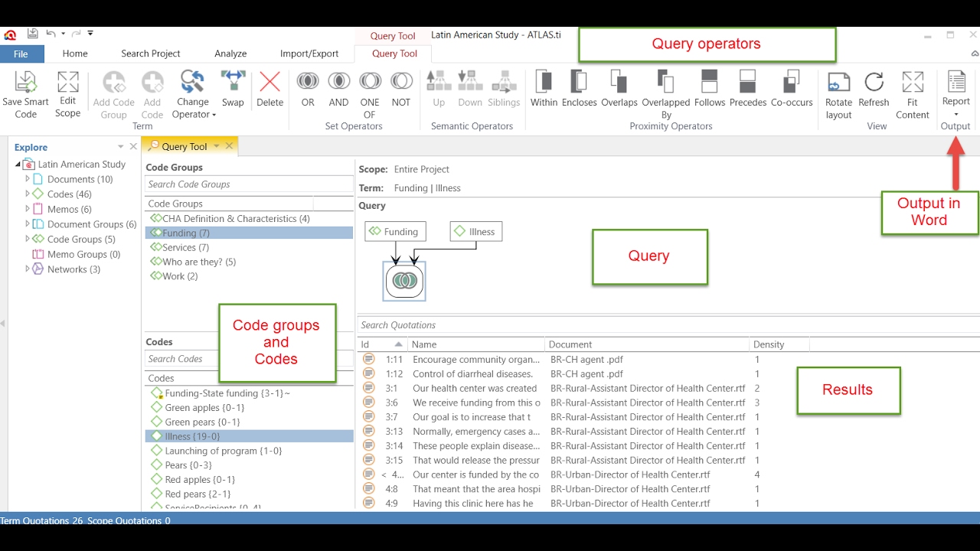This screenshot has height=551, width=980.
Task: Click the Add Code Group button
Action: [x=113, y=94]
